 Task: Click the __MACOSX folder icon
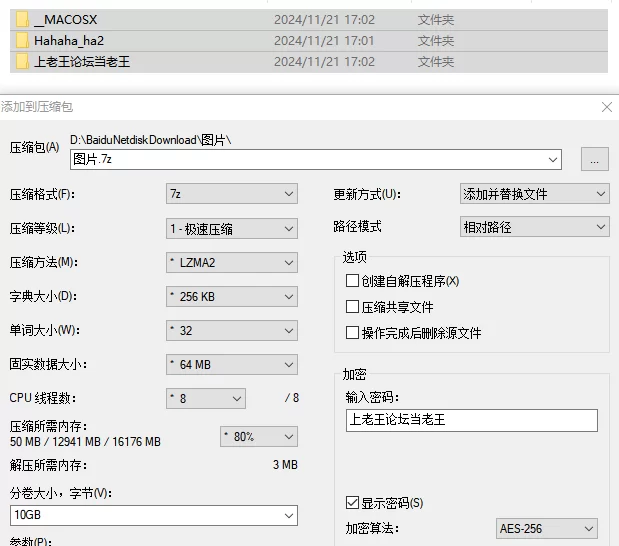click(22, 20)
